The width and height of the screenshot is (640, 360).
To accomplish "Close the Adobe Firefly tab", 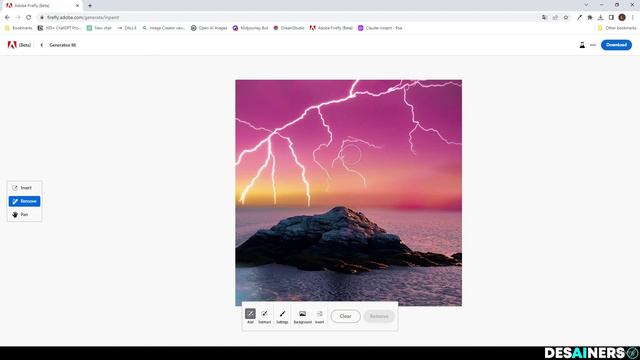I will click(77, 6).
